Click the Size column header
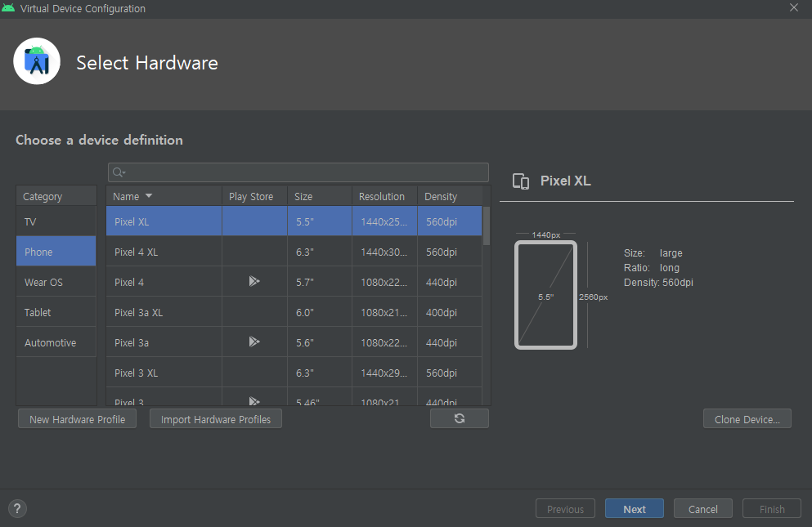The width and height of the screenshot is (812, 527). [x=320, y=196]
